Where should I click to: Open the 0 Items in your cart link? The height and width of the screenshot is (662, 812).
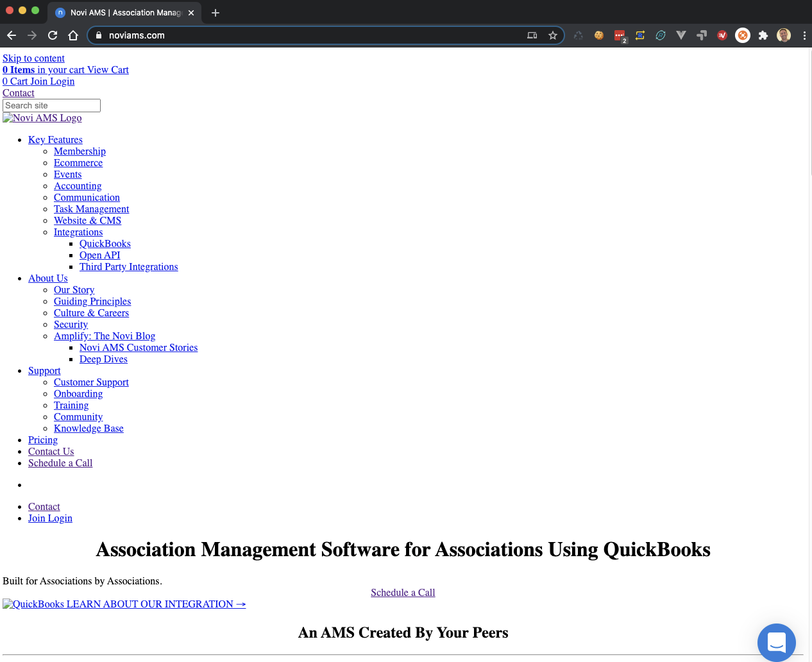click(x=65, y=70)
